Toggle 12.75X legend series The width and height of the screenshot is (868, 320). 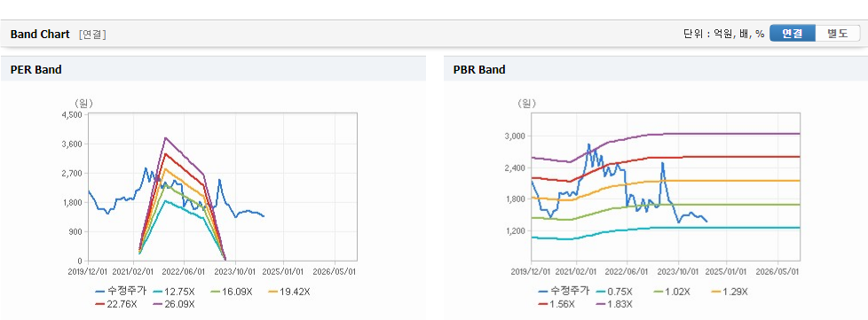point(173,292)
